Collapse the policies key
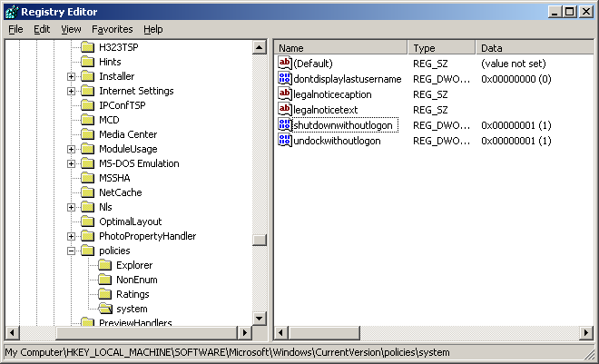Screen dimensions: 599x364 coord(71,251)
